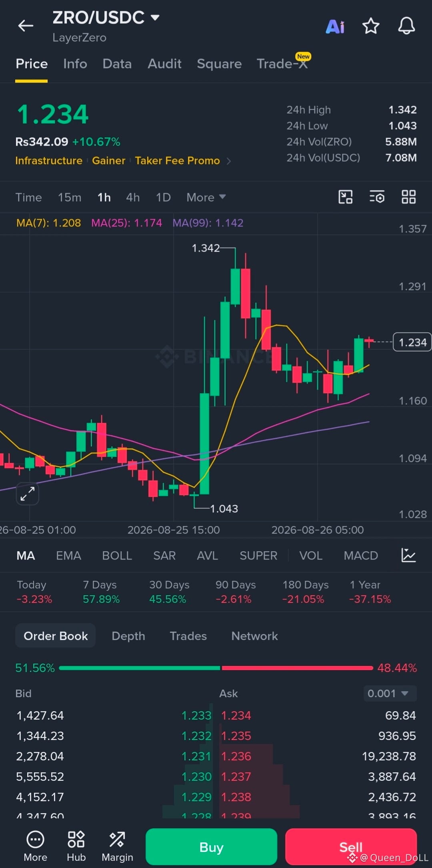The image size is (432, 868).
Task: Select the 1D chart interval
Action: 163,197
